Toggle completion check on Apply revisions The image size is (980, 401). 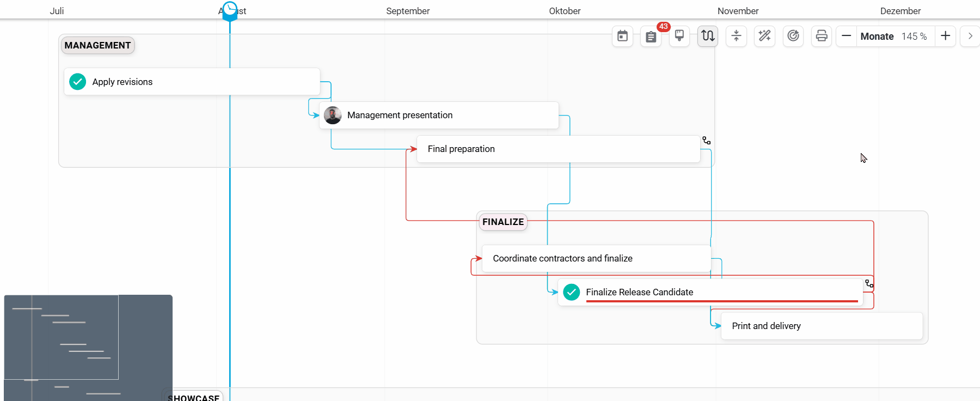pos(78,82)
